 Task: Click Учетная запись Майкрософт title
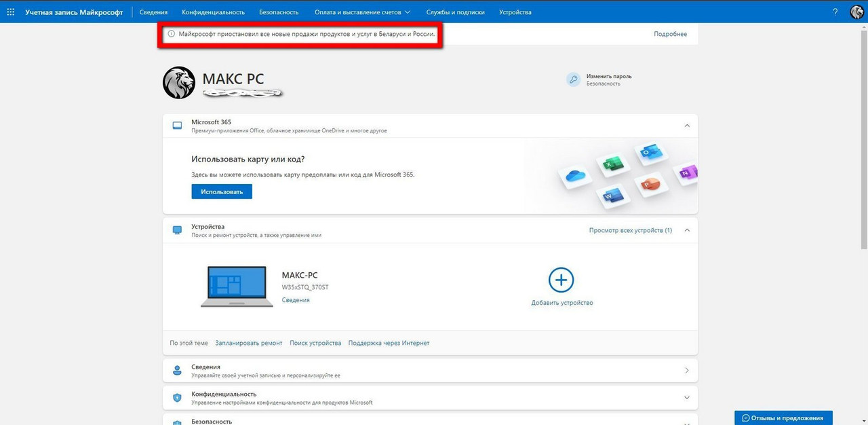point(74,12)
